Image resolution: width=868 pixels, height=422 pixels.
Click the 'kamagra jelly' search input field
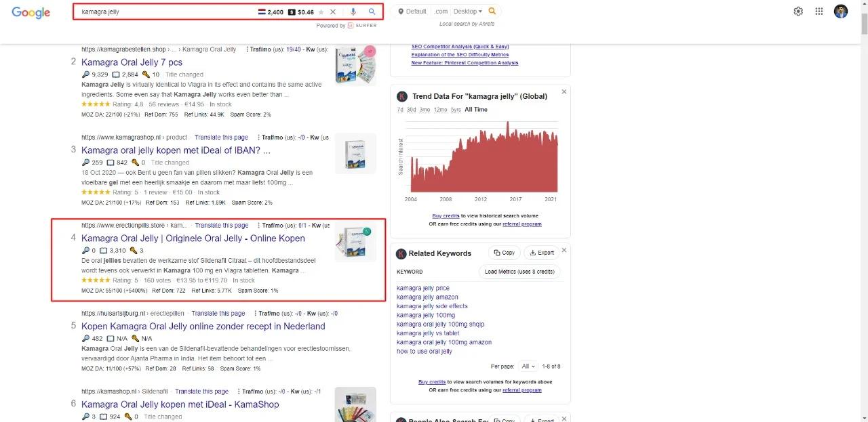pyautogui.click(x=166, y=12)
